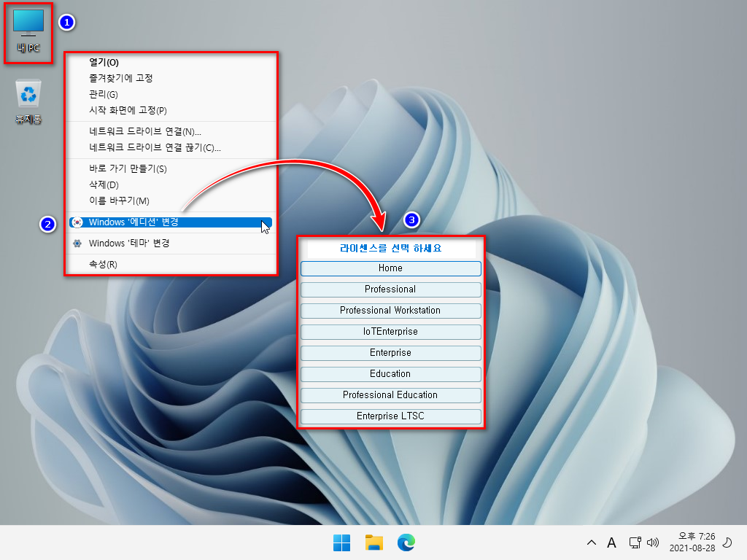
Task: Choose 열기(O) in the context menu
Action: [x=171, y=63]
